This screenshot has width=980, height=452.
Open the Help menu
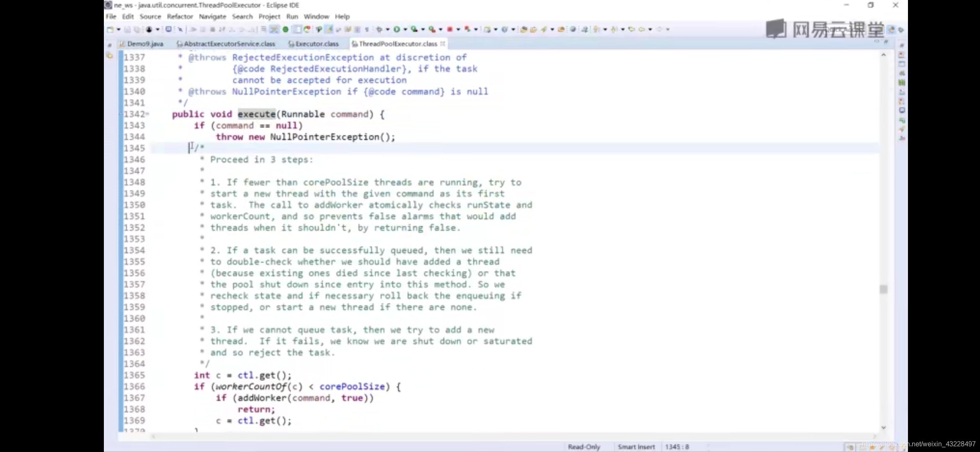(x=342, y=16)
